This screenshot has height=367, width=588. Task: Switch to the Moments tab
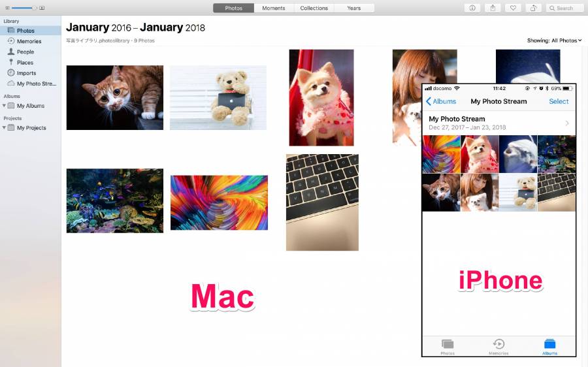click(273, 8)
